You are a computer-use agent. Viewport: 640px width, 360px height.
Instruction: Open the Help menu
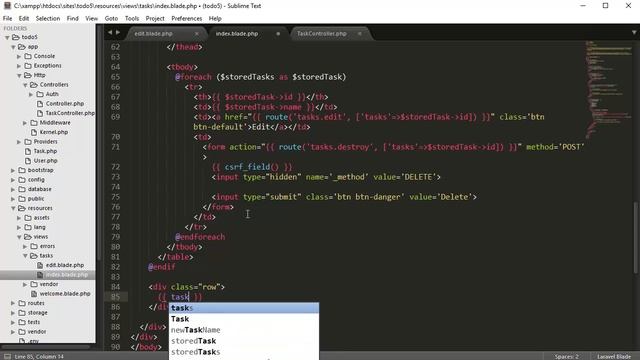[215, 18]
